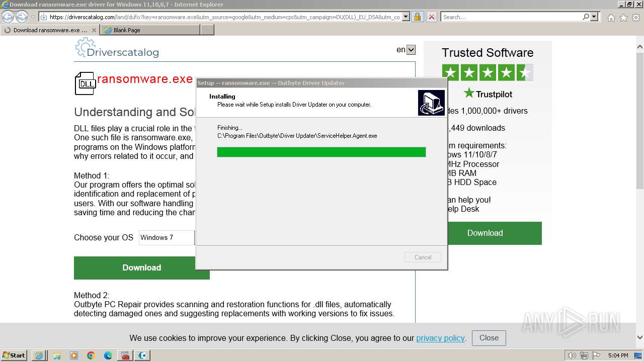644x362 pixels.
Task: Click the scrollbar down arrow
Action: tap(639, 337)
